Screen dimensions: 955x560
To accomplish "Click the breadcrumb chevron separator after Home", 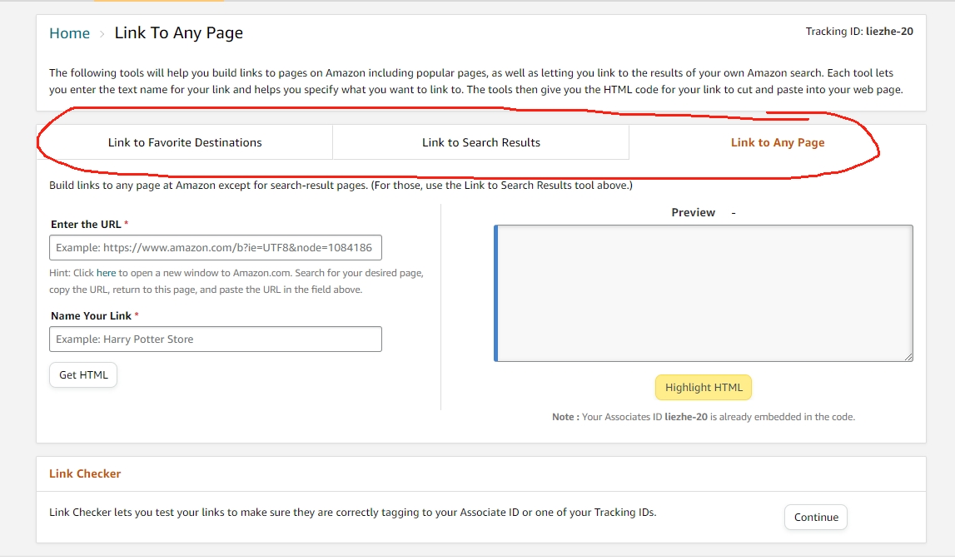I will [x=102, y=34].
